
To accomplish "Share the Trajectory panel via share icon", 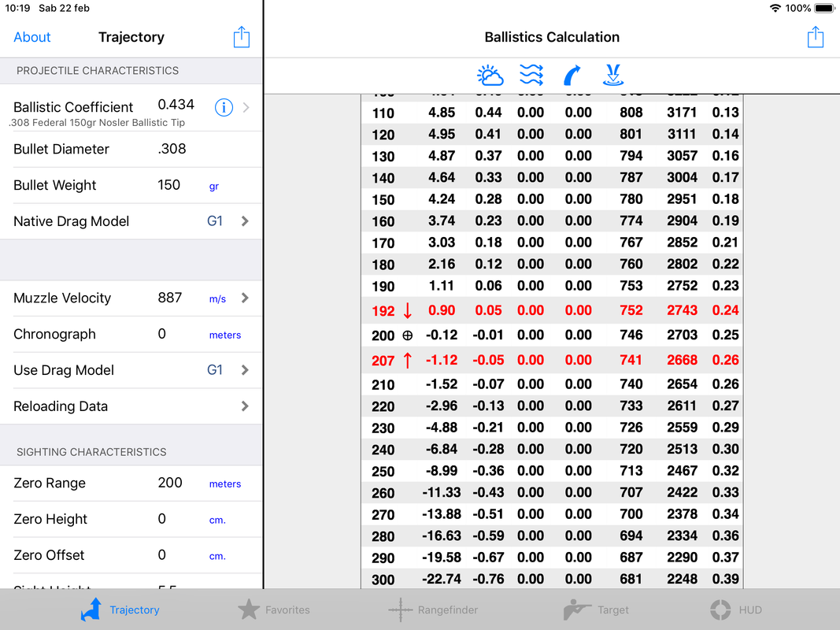I will click(x=242, y=37).
